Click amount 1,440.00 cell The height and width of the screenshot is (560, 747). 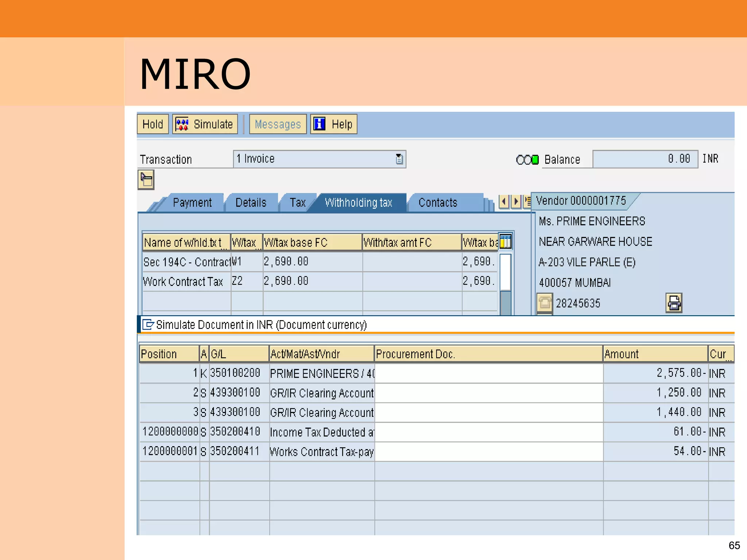coord(656,412)
